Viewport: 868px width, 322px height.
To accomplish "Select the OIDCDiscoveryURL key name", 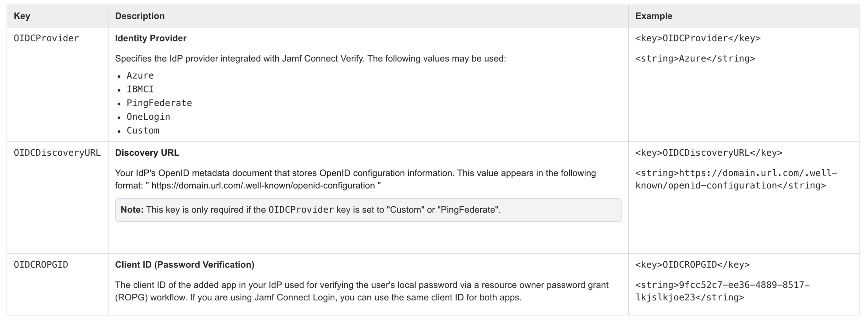I will (57, 153).
